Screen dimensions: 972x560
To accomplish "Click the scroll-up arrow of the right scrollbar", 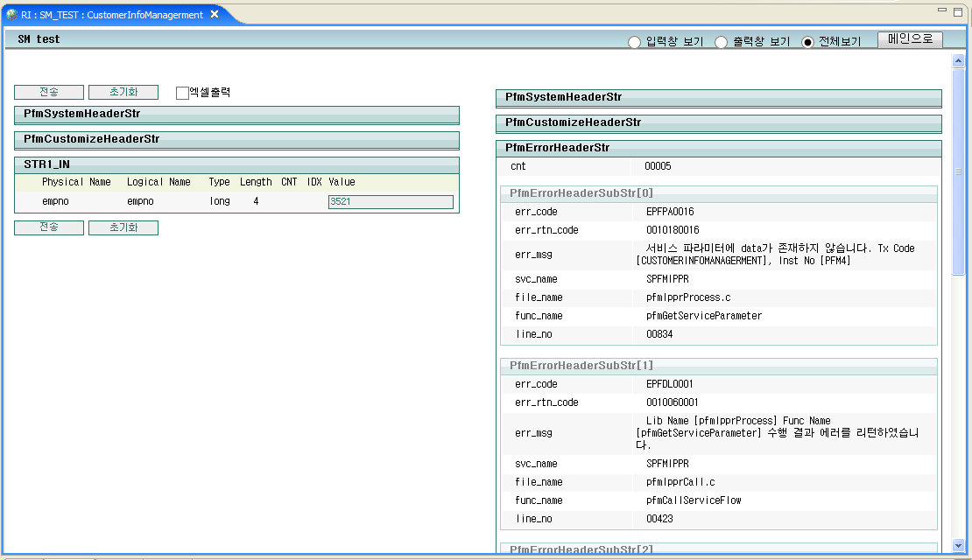I will click(959, 60).
